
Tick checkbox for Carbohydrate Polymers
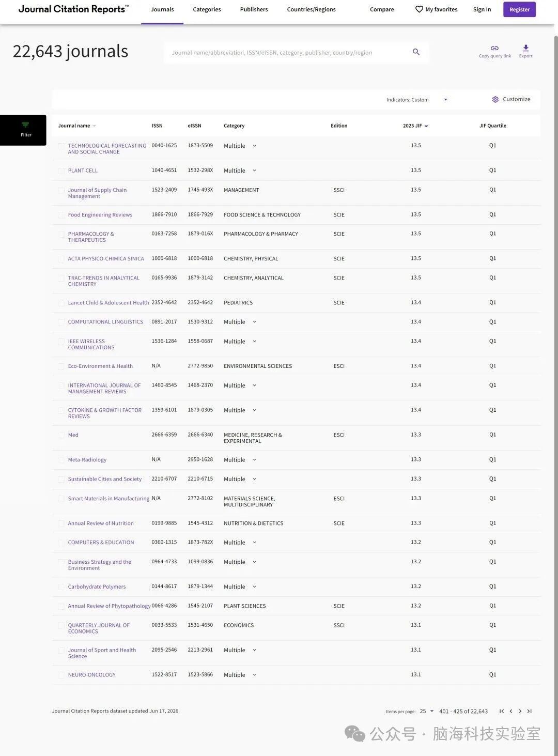(x=61, y=588)
